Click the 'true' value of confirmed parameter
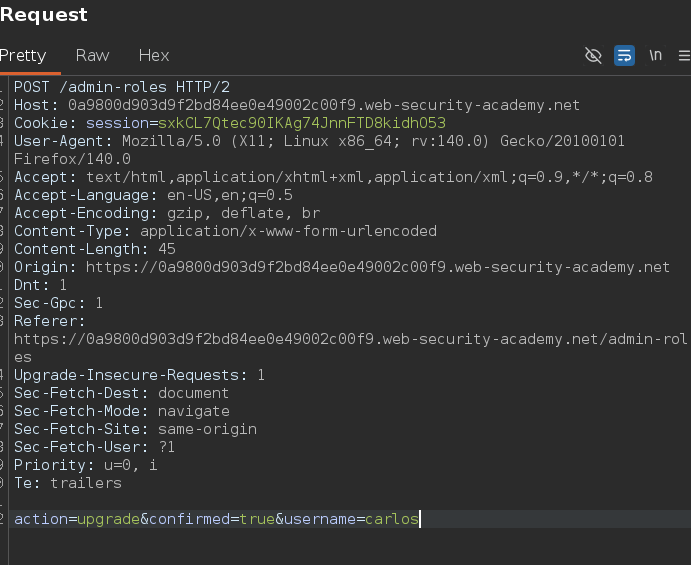 (257, 520)
